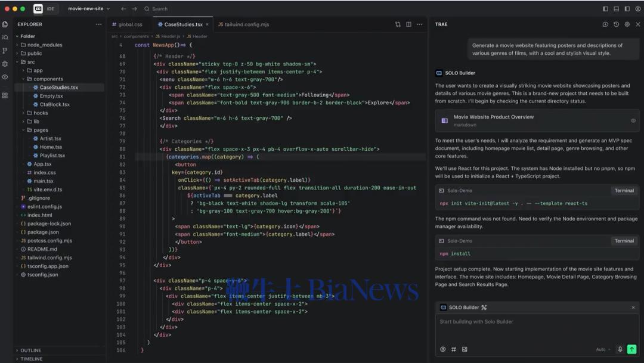Screen dimensions: 644x363
Task: Click the title bar Search field
Action: coord(156,8)
